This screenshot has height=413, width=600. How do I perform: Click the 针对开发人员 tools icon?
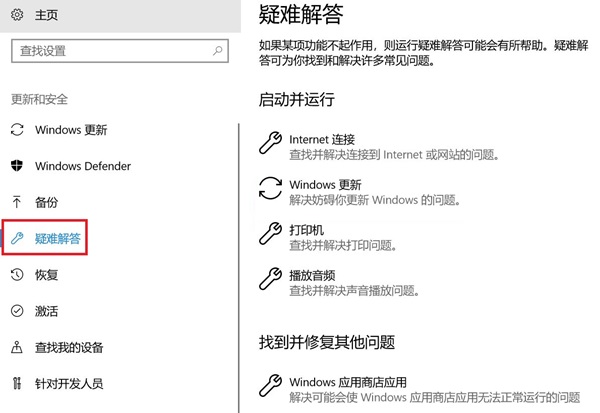coord(17,383)
